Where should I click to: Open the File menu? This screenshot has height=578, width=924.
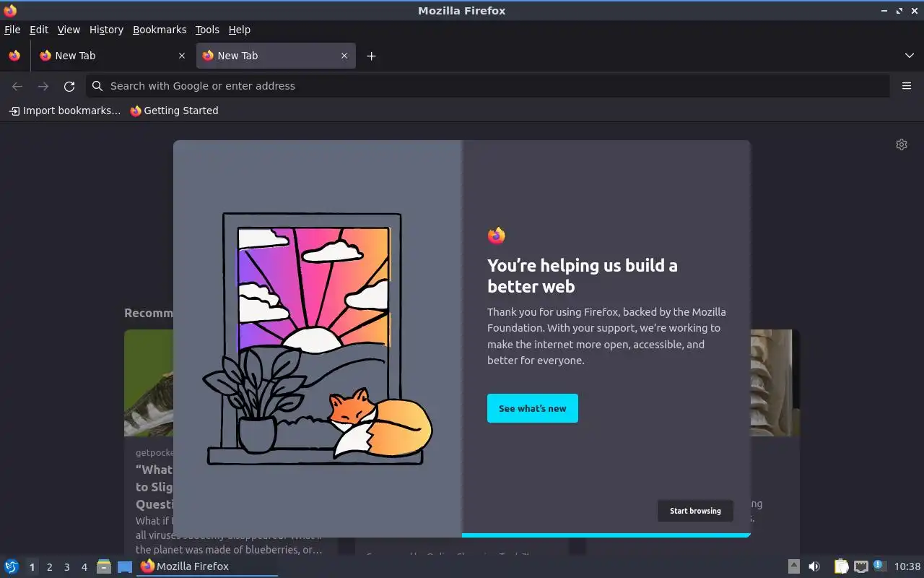[x=12, y=30]
